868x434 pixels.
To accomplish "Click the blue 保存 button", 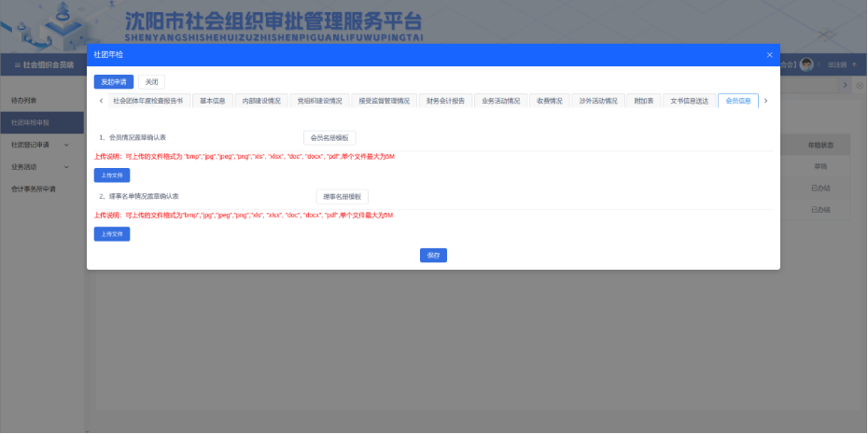I will 433,255.
